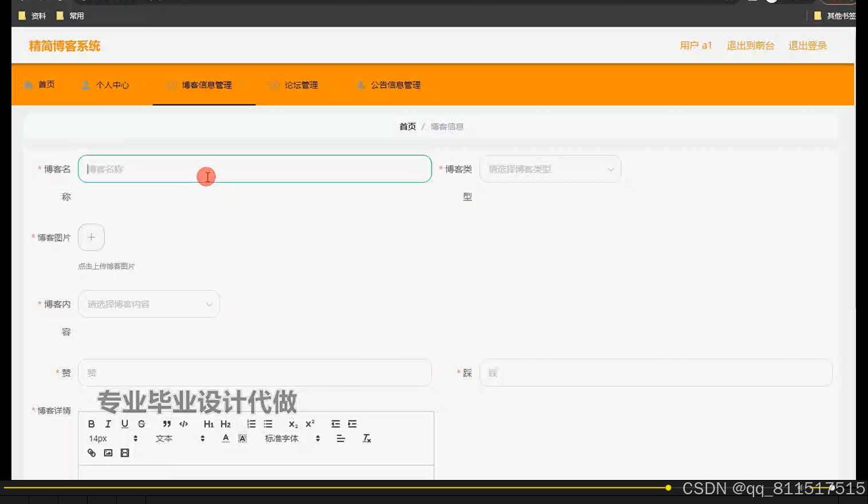Image resolution: width=868 pixels, height=504 pixels.
Task: Click the 退出登录 link
Action: (807, 46)
